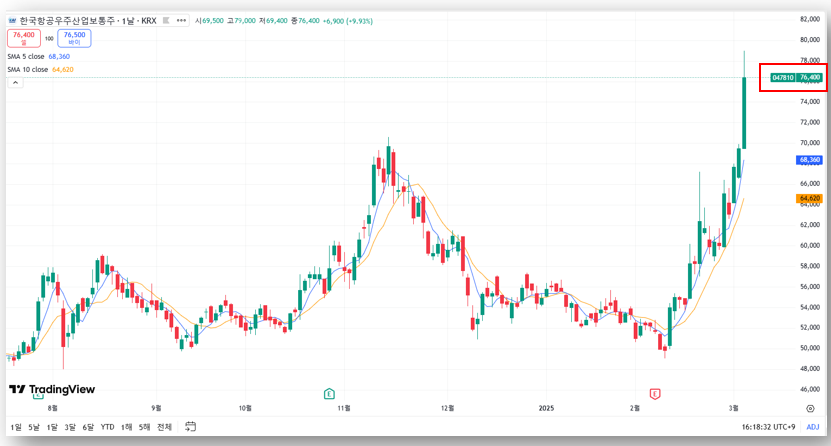Select the YTD time range
Viewport: 831px width, 446px height.
(108, 427)
